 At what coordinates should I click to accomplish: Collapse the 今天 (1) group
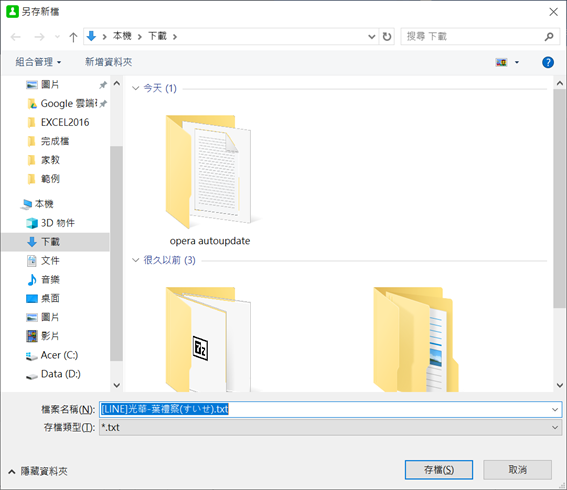pyautogui.click(x=136, y=88)
